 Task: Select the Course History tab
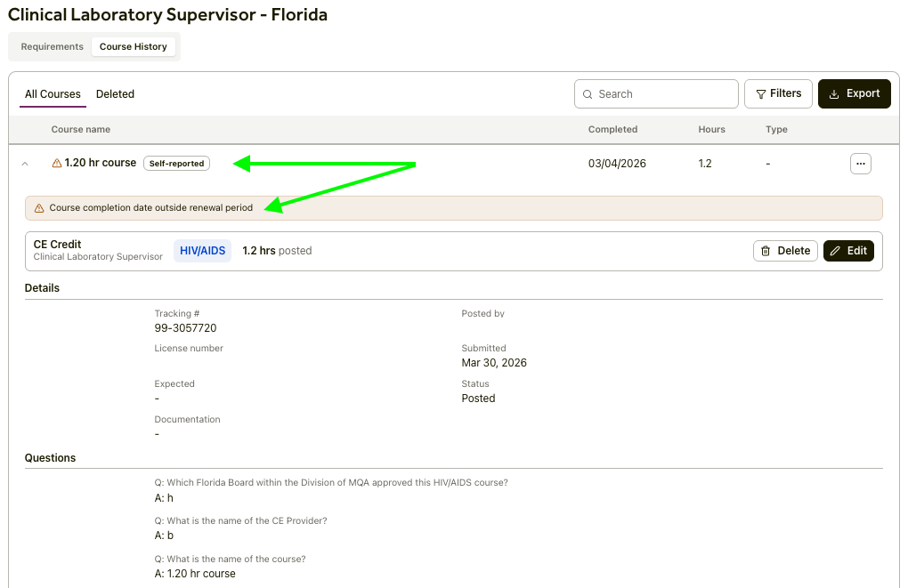point(133,47)
